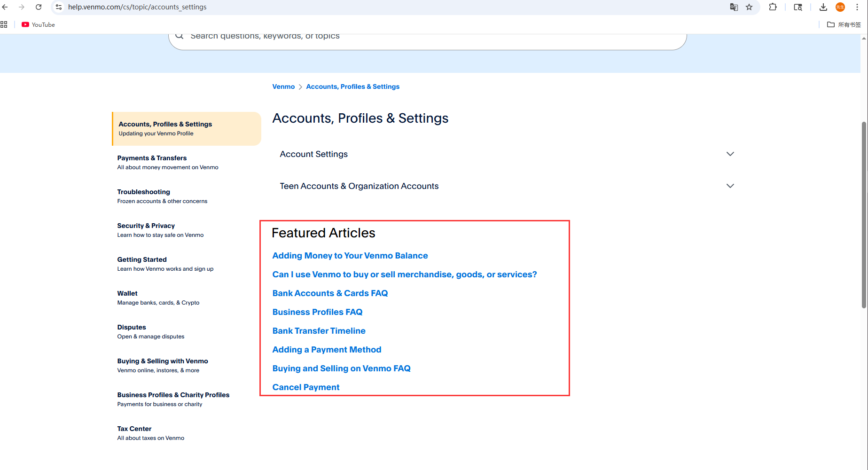Select Security & Privacy sidebar topic
The width and height of the screenshot is (868, 470).
[x=146, y=226]
